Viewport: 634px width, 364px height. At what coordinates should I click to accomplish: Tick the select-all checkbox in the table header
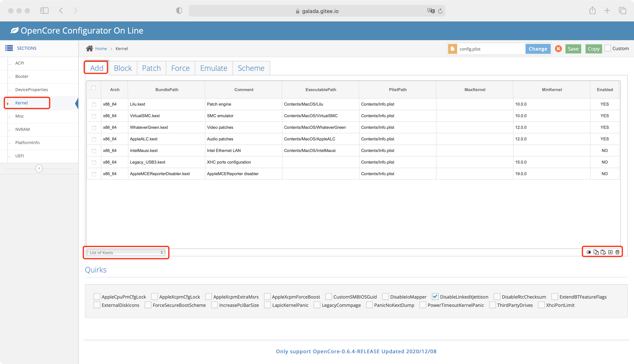click(94, 88)
